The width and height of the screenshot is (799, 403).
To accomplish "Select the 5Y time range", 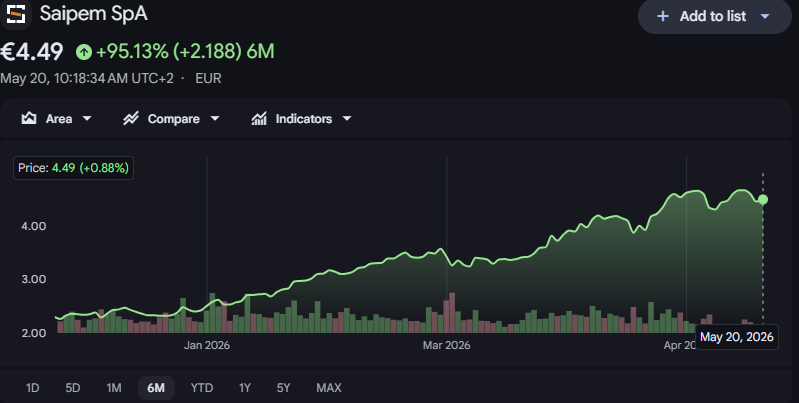I will (283, 388).
